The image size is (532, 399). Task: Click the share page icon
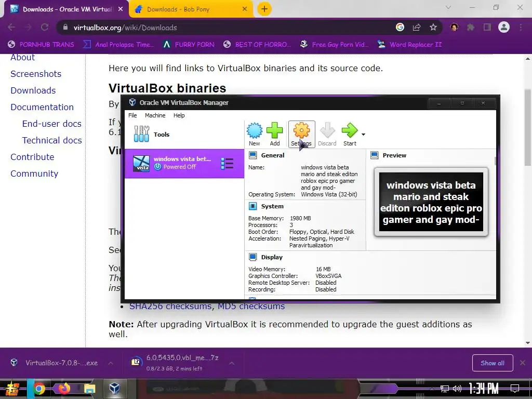417,27
